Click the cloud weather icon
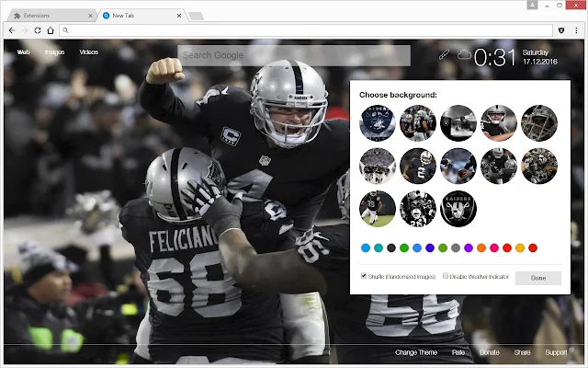The height and width of the screenshot is (368, 588). point(464,55)
